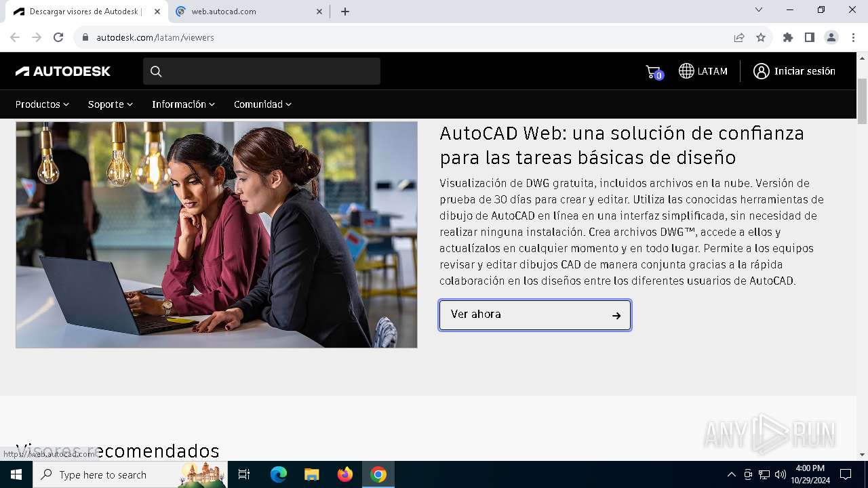Go back in browser history
Viewport: 868px width, 488px height.
(15, 37)
